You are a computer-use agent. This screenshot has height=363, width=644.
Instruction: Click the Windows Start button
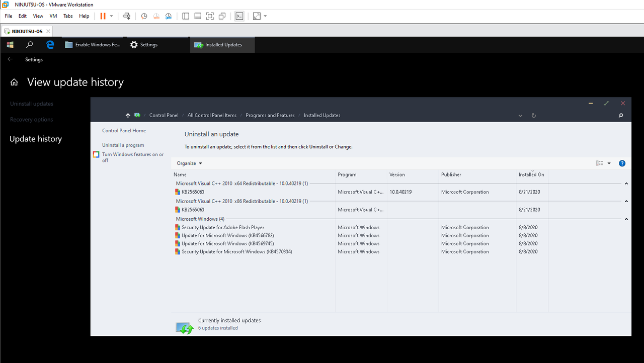(x=10, y=45)
